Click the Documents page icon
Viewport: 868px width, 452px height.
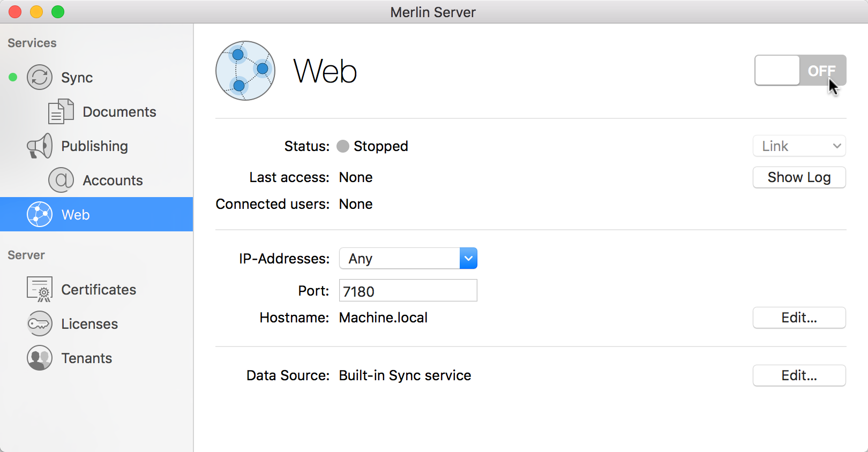coord(61,111)
